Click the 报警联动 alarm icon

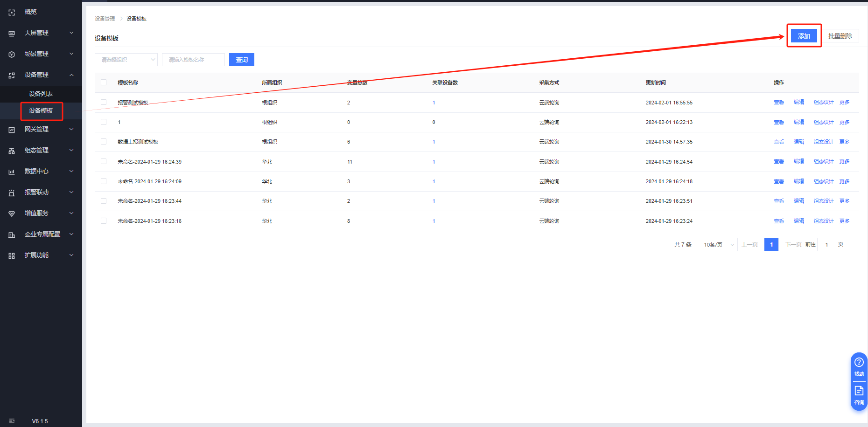[12, 193]
